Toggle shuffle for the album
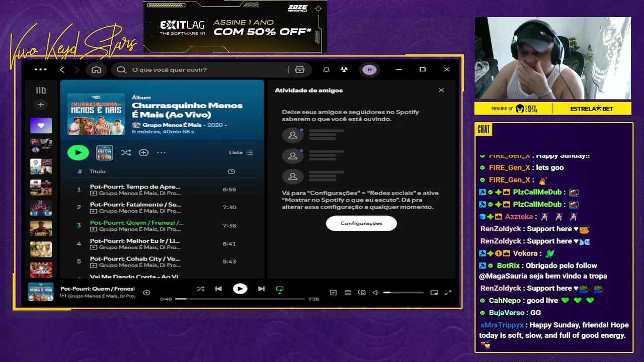Viewport: 644px width, 362px height. click(x=126, y=152)
